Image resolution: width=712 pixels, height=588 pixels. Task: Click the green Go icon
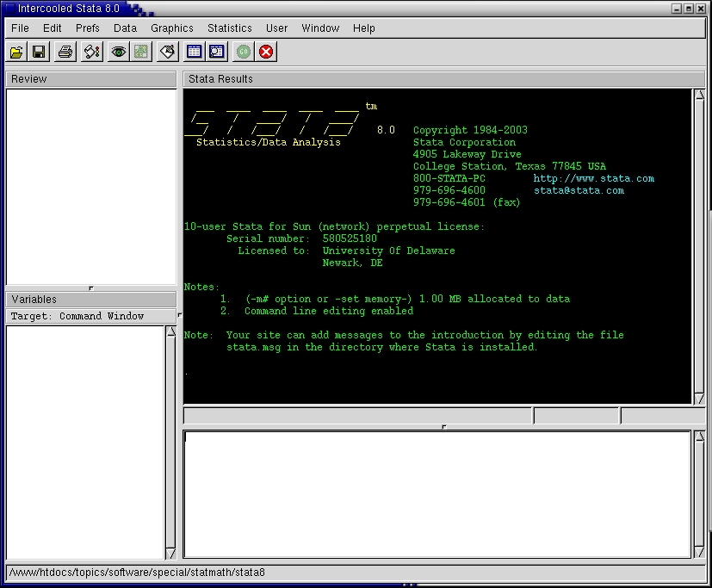(244, 52)
